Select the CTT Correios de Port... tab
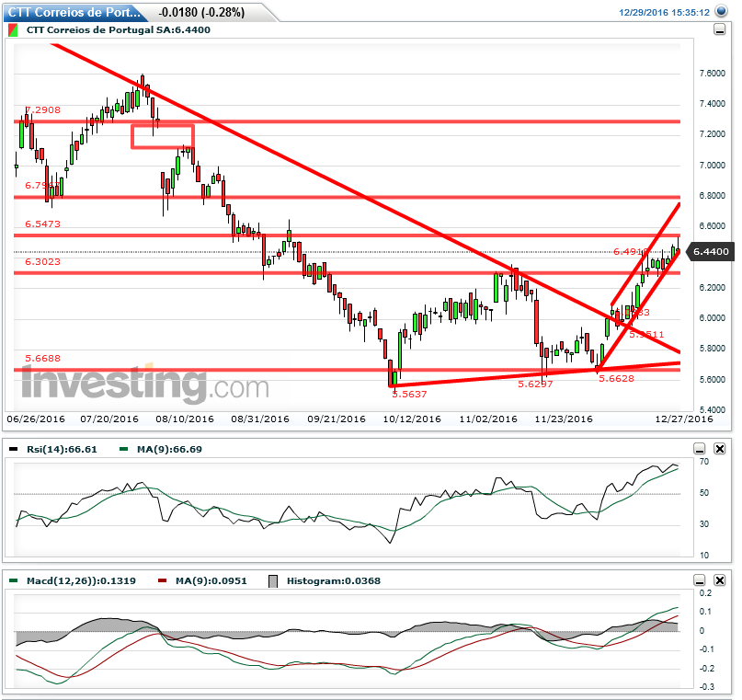742x700 pixels. click(74, 12)
